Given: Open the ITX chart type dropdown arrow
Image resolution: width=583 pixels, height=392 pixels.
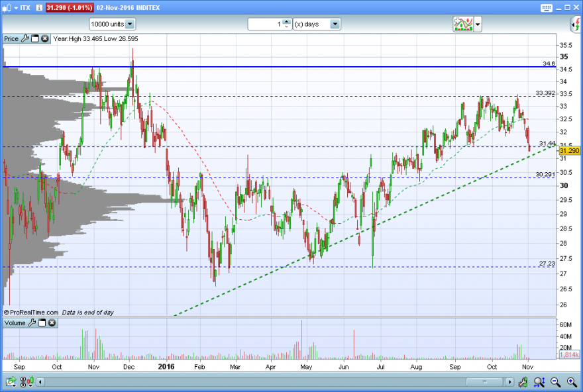Looking at the screenshot, I should (16, 7).
